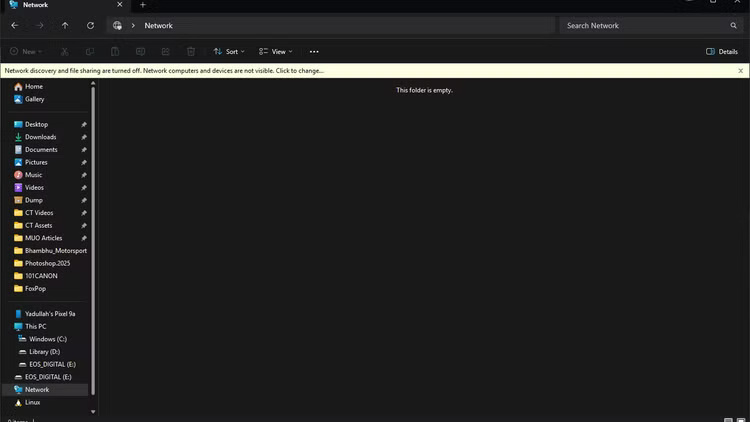Select the Network tab in the title bar
The height and width of the screenshot is (422, 750).
[x=60, y=5]
